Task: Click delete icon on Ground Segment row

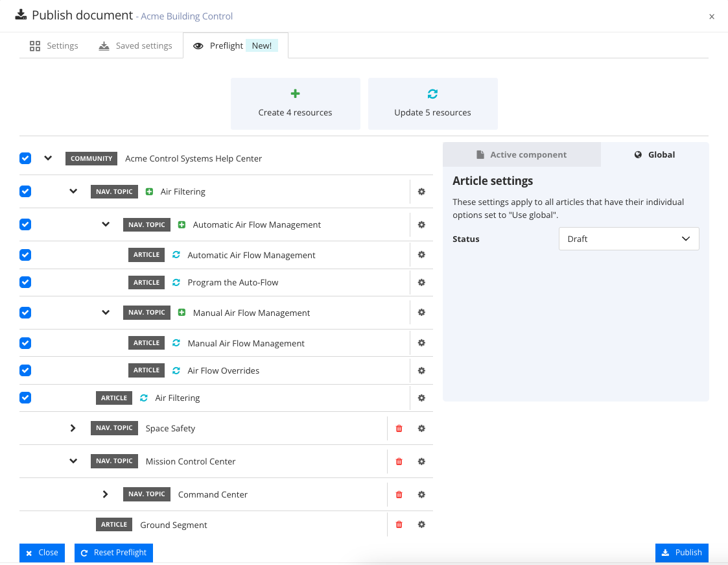Action: click(x=399, y=525)
